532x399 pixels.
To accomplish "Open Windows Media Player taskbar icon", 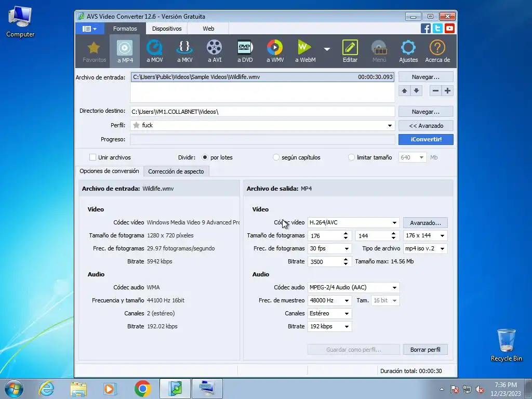I will pyautogui.click(x=110, y=389).
